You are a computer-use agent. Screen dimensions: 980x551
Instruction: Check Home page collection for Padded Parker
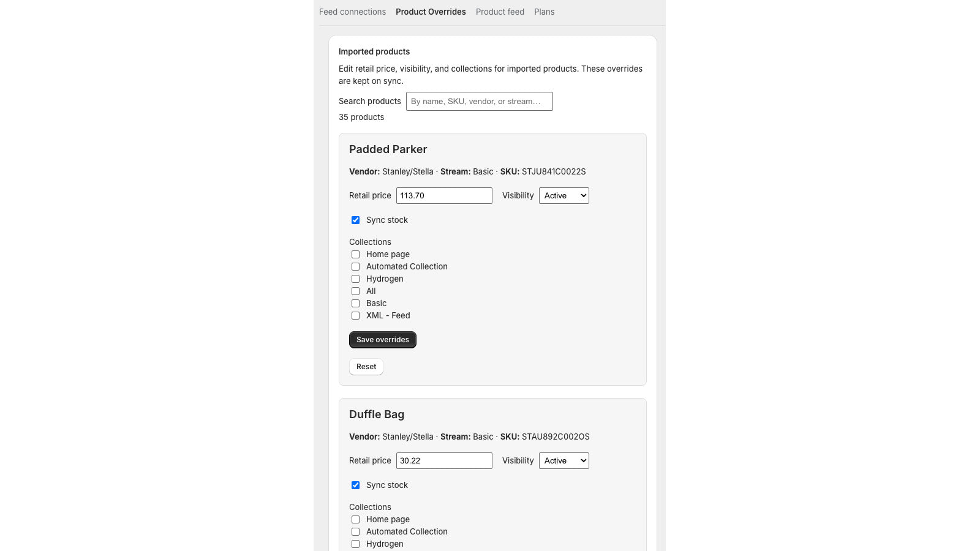coord(355,255)
